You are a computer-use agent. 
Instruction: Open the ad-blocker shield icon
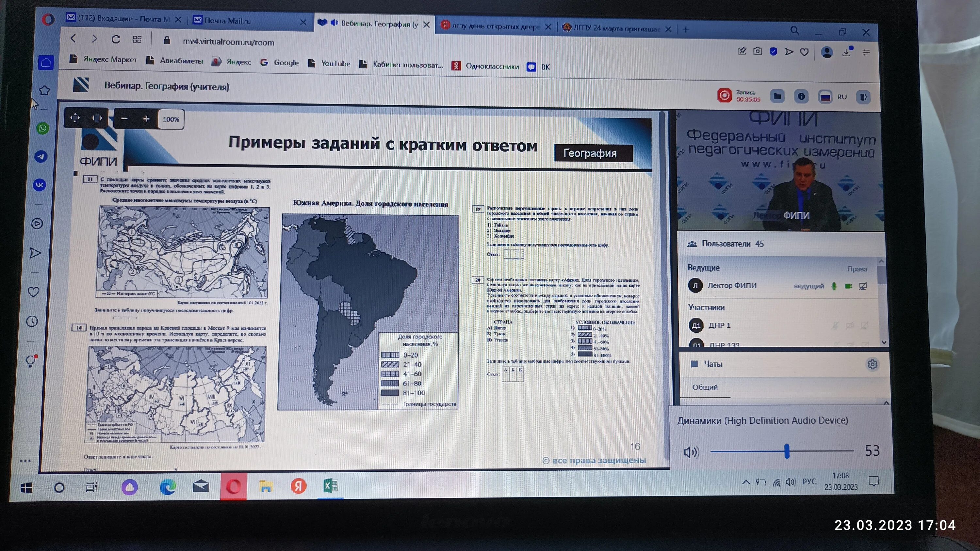[773, 51]
